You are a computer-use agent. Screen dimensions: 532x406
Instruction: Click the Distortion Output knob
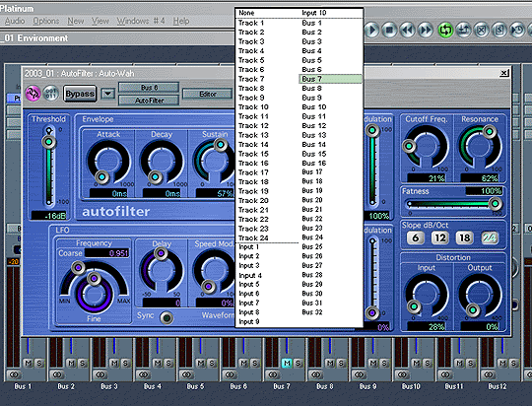480,295
